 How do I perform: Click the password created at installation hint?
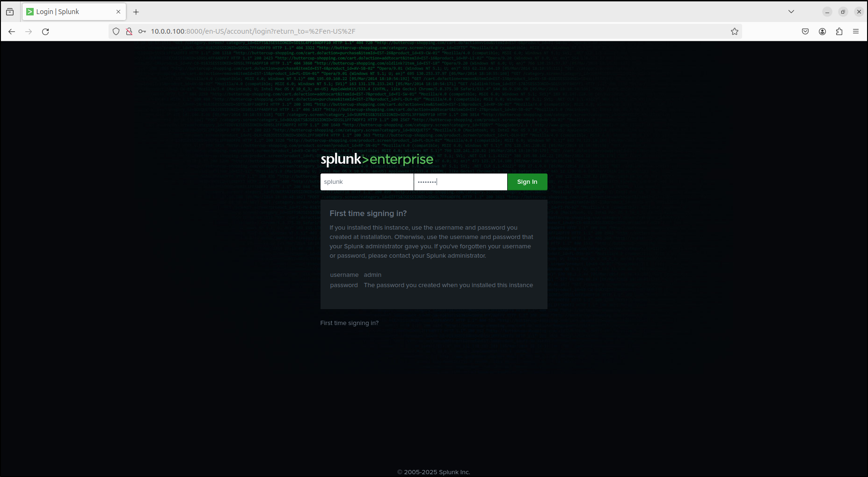coord(448,285)
